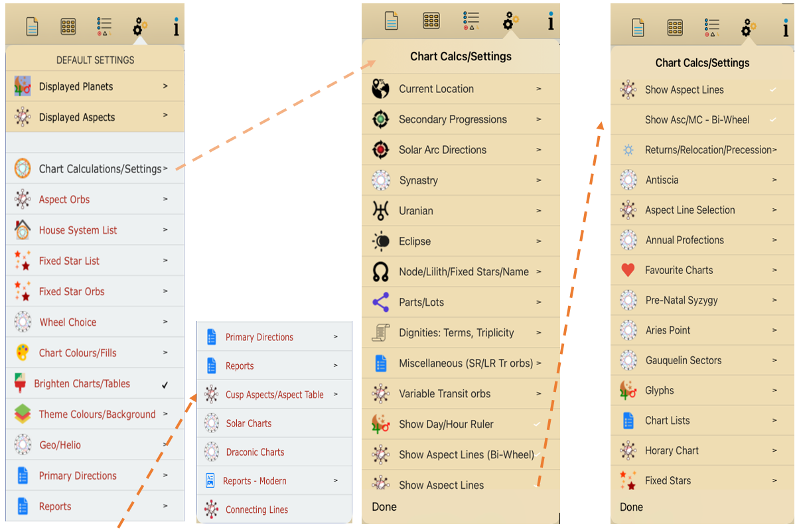Select the Geo/Helio row
The image size is (799, 532).
pyautogui.click(x=60, y=445)
